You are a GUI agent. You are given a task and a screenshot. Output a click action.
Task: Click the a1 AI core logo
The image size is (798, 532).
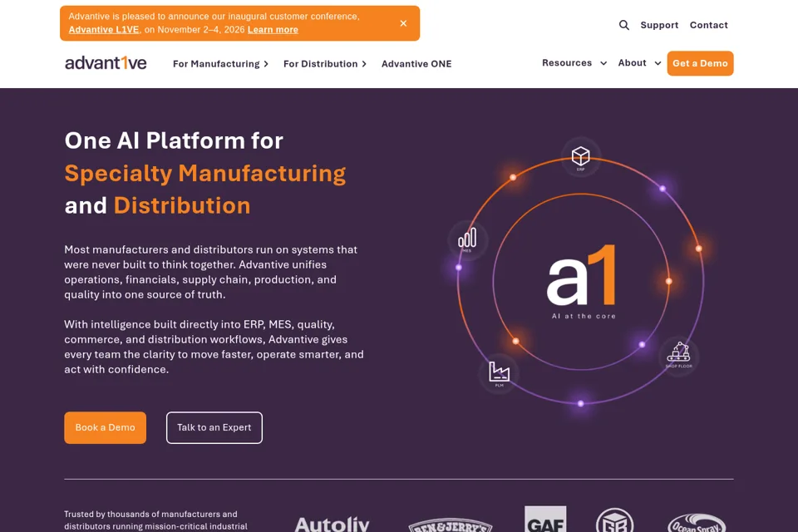click(582, 275)
